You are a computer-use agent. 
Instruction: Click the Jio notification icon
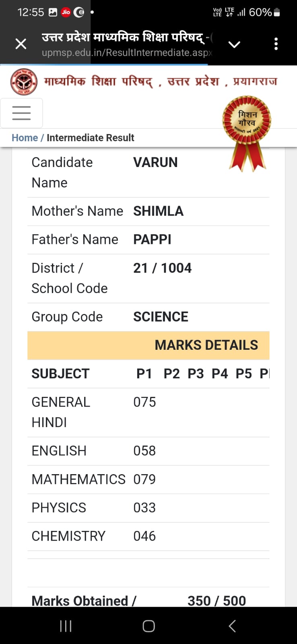[66, 12]
